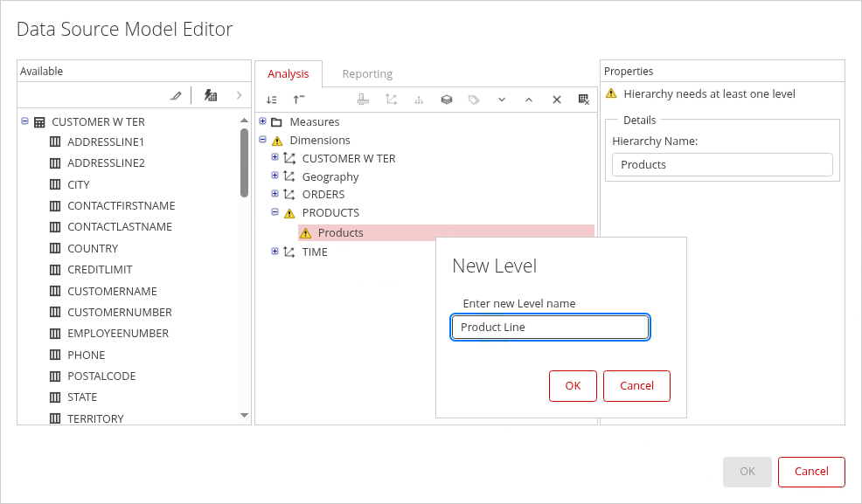Collapse the PRODUCTS dimension
Viewport: 862px width, 504px height.
click(x=275, y=211)
